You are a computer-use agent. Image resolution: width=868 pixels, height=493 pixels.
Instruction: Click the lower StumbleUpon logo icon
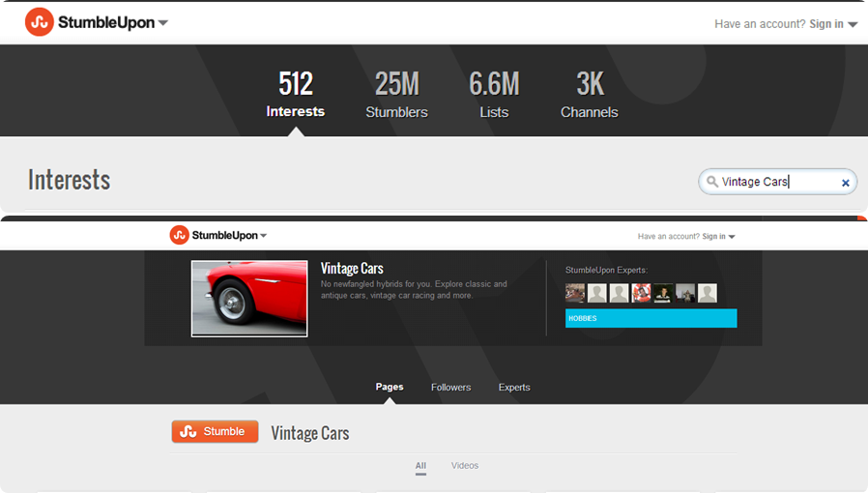point(180,235)
